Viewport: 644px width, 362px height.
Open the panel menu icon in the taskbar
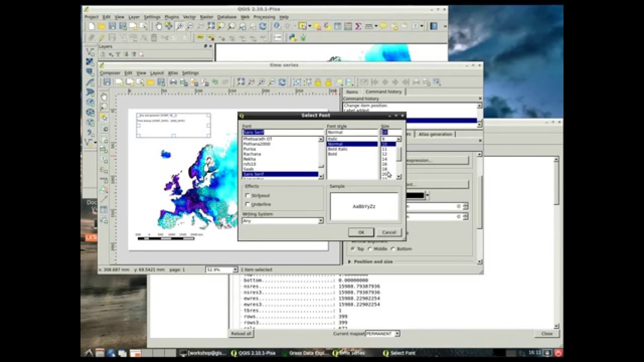click(88, 353)
